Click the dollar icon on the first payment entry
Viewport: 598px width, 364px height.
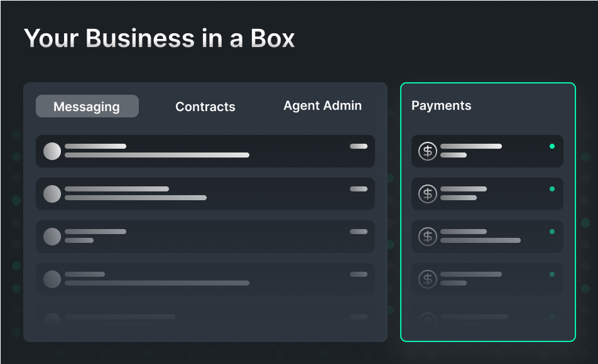pyautogui.click(x=428, y=151)
